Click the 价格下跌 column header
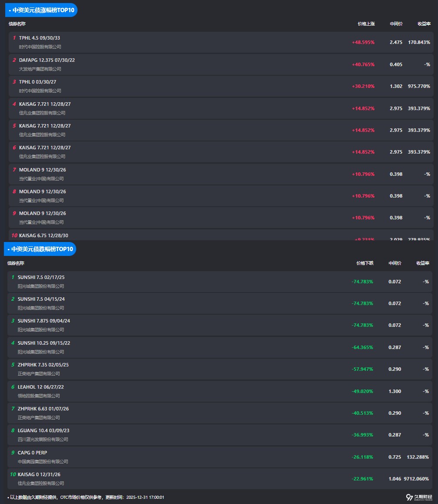The image size is (438, 504). pyautogui.click(x=364, y=263)
